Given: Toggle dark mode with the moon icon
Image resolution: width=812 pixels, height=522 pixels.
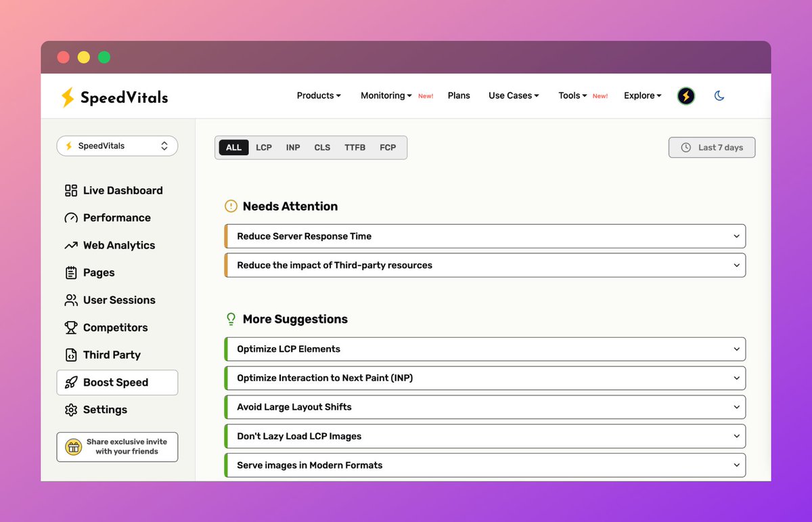Looking at the screenshot, I should tap(719, 96).
